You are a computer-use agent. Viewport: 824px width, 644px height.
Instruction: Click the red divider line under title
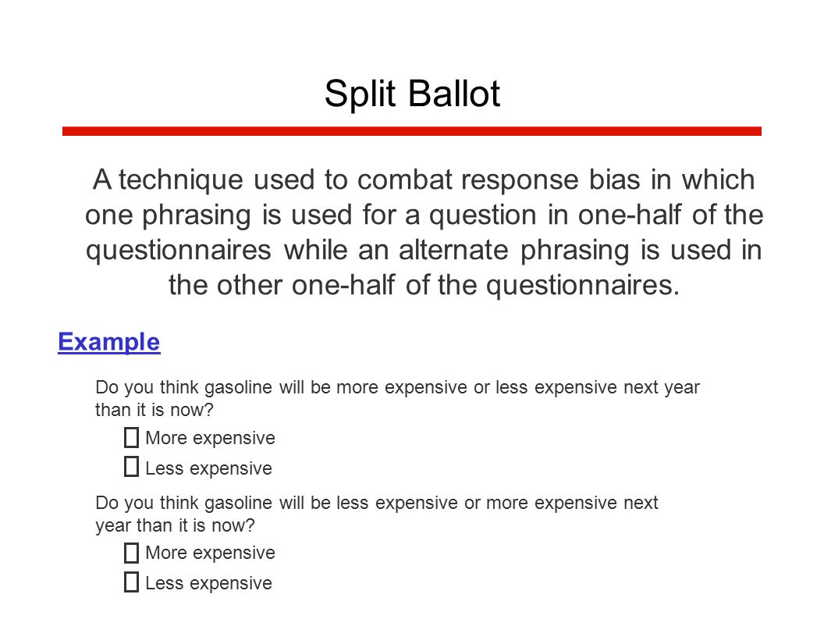pos(411,131)
